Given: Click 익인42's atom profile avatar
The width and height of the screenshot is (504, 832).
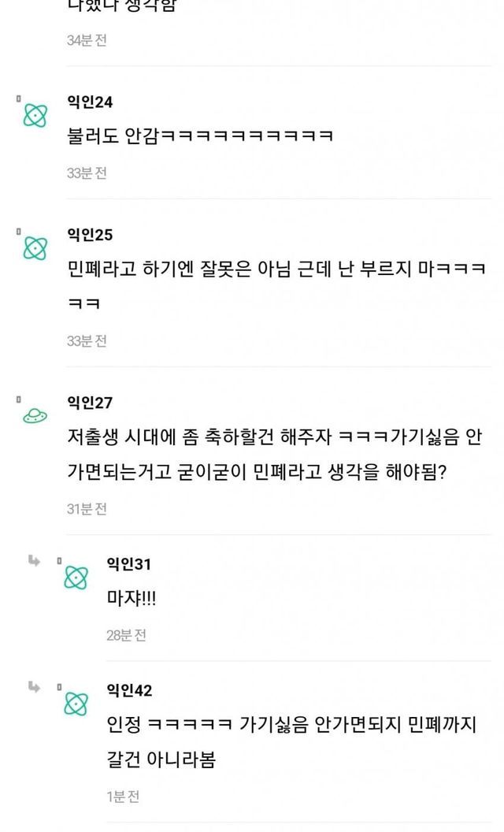Looking at the screenshot, I should click(76, 704).
